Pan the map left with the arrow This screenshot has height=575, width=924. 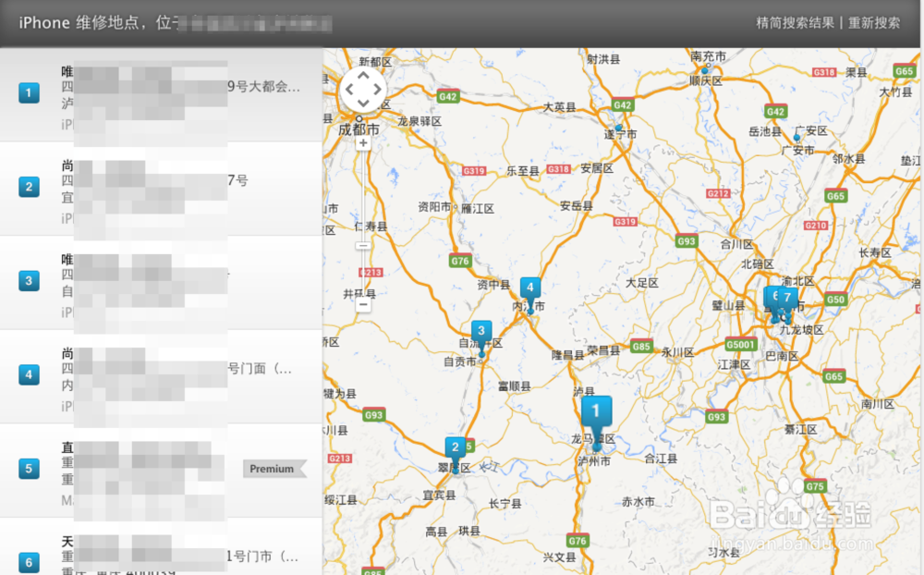[x=349, y=90]
